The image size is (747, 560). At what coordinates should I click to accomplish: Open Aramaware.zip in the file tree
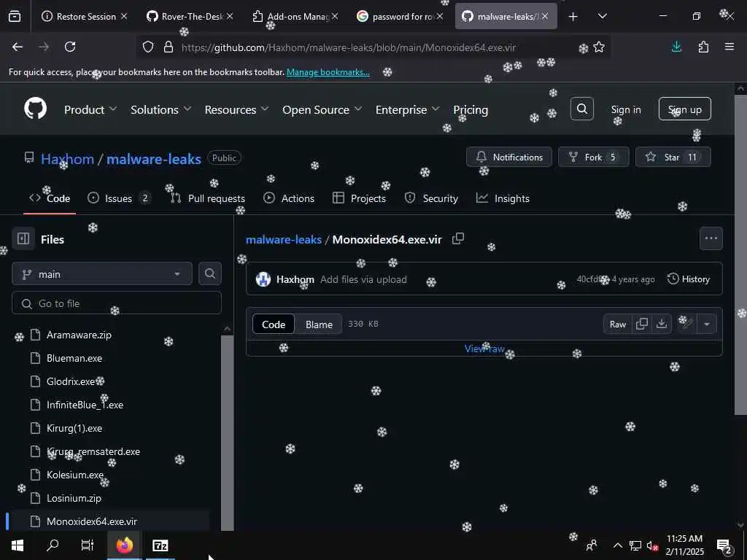pos(79,335)
